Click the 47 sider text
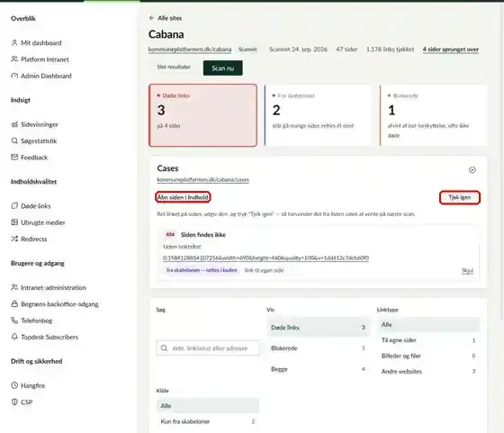Viewport: 504px width, 433px height. 346,50
